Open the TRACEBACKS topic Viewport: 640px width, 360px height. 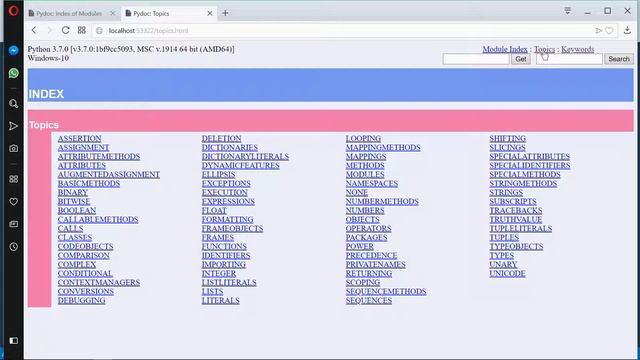coord(516,211)
